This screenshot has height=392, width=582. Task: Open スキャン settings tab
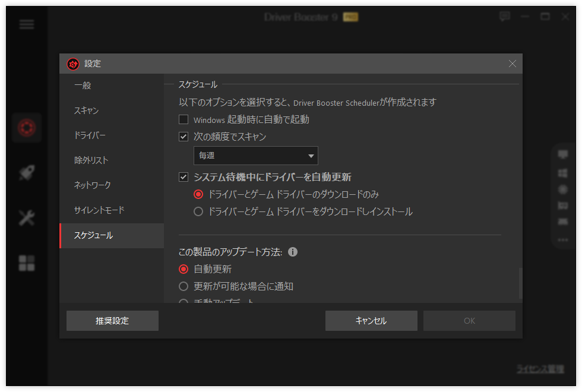(x=112, y=110)
